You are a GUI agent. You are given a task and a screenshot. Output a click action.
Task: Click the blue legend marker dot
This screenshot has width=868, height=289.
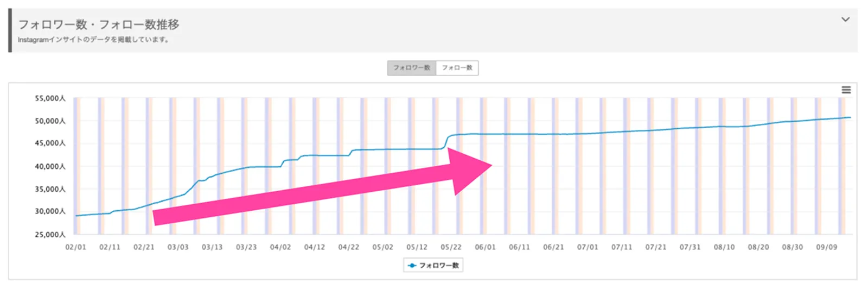[x=412, y=266]
